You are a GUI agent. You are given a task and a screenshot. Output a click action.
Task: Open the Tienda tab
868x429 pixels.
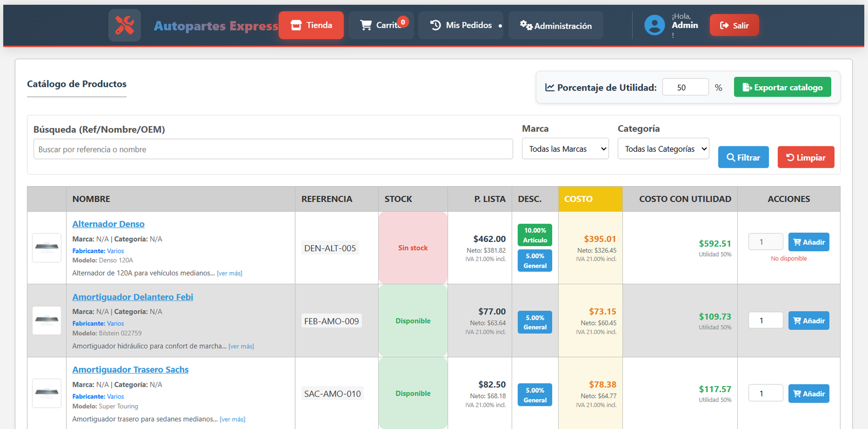311,25
